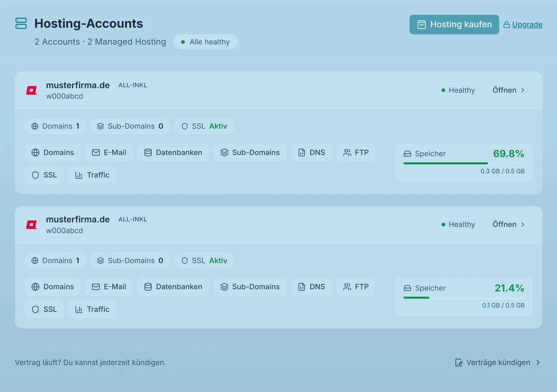Open Datenbanken button in second account

tap(173, 287)
